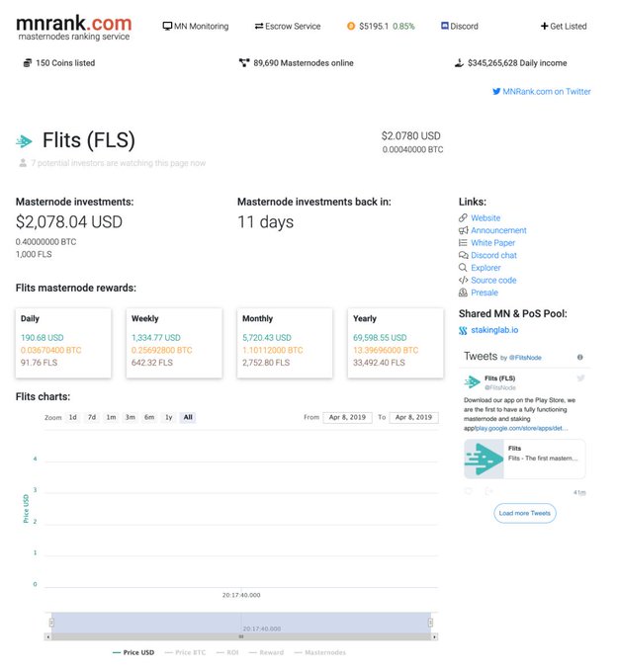This screenshot has width=617, height=672.
Task: Select the All chart zoom
Action: click(188, 417)
